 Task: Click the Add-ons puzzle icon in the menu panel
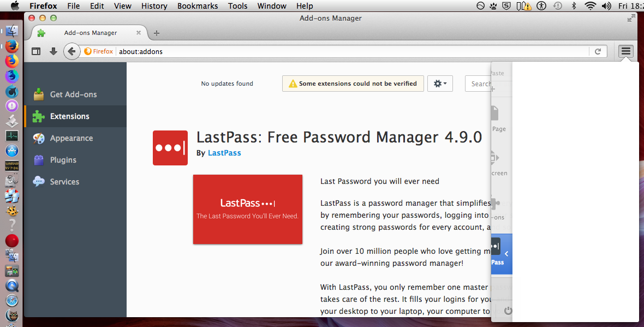coord(496,202)
